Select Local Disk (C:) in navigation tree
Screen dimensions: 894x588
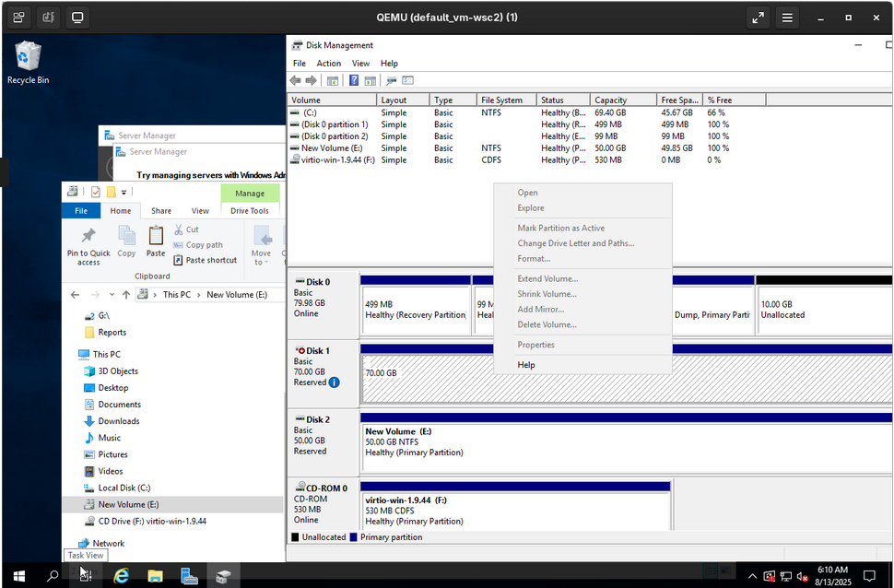[124, 488]
